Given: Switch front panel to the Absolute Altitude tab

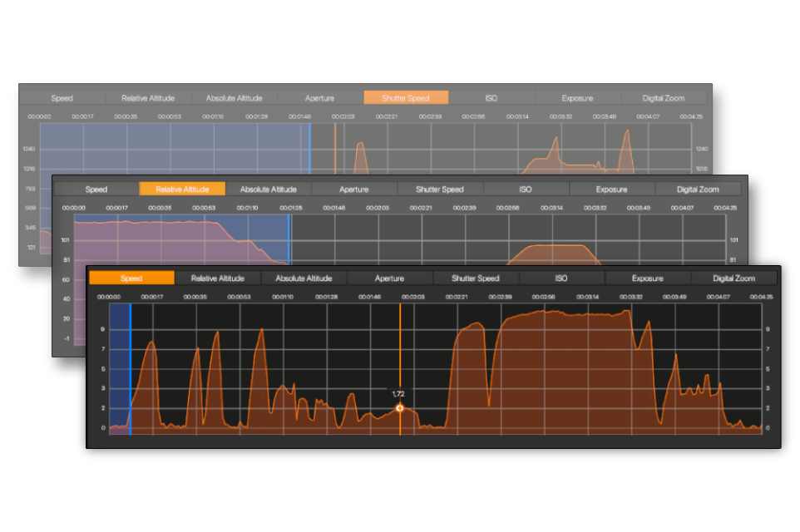Looking at the screenshot, I should coord(304,278).
